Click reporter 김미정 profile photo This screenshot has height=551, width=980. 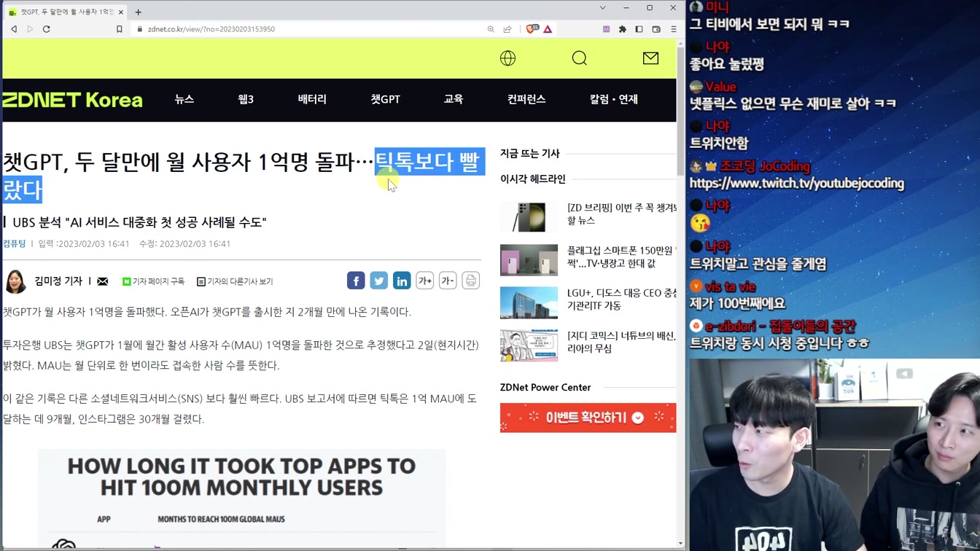tap(16, 281)
